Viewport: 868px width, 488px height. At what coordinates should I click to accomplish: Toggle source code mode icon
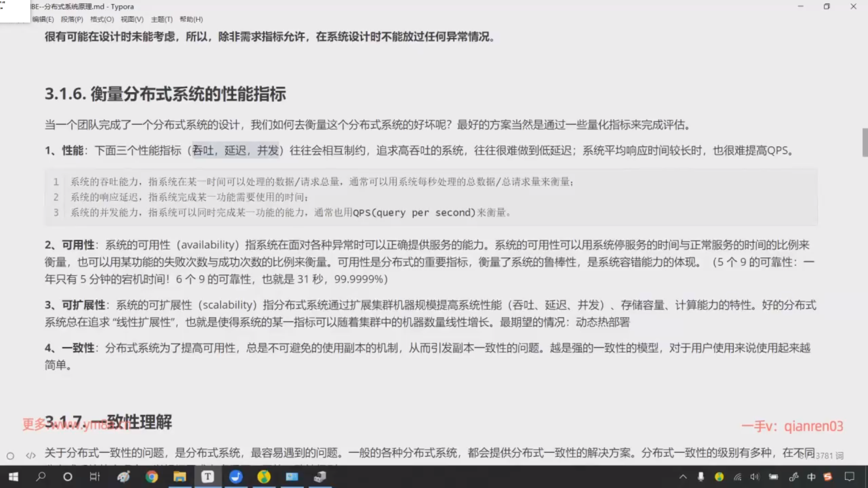31,455
